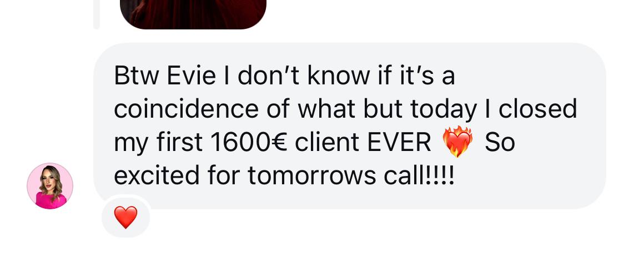
Task: Open the dark red image attachment above
Action: pyautogui.click(x=193, y=14)
